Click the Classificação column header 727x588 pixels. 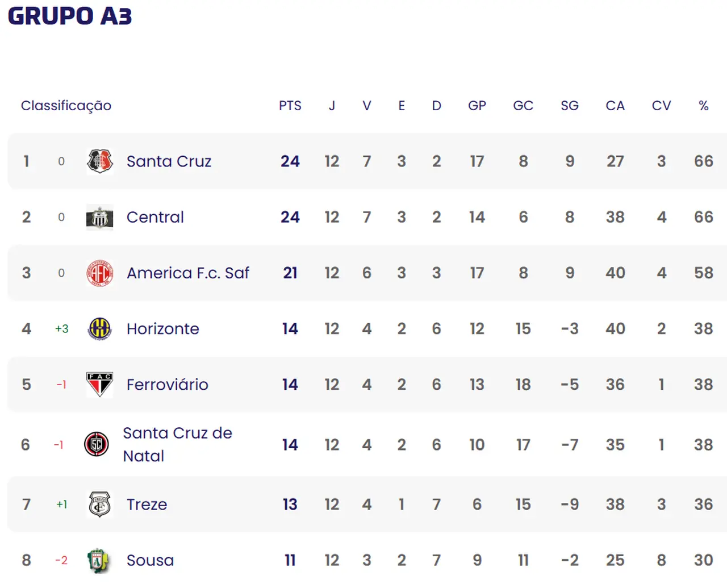66,106
